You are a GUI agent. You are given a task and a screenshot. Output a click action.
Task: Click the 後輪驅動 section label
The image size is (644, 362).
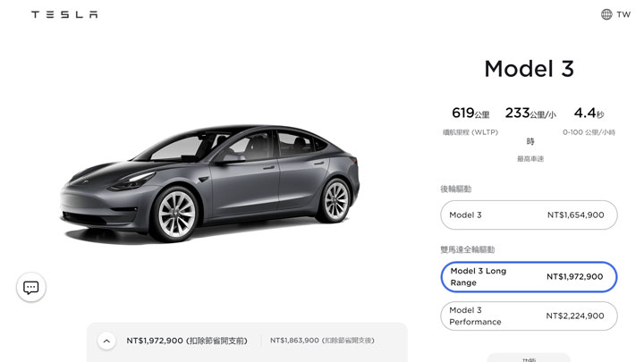[x=456, y=189]
